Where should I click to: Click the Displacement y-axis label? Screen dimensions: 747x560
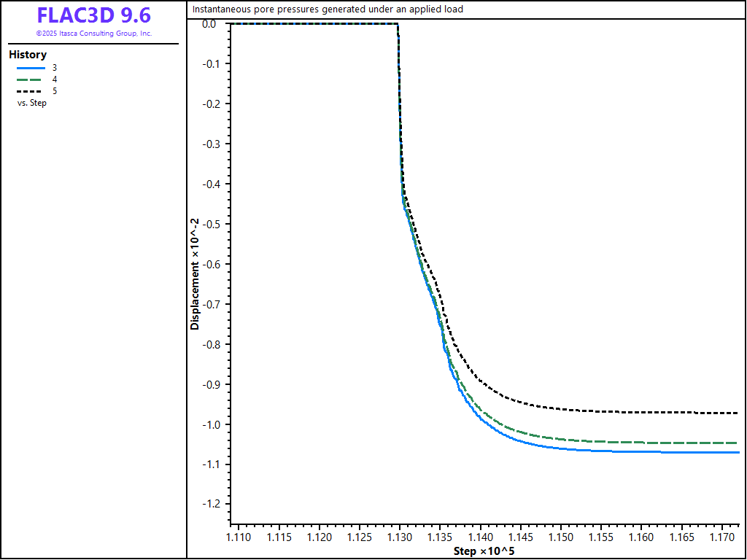(195, 273)
